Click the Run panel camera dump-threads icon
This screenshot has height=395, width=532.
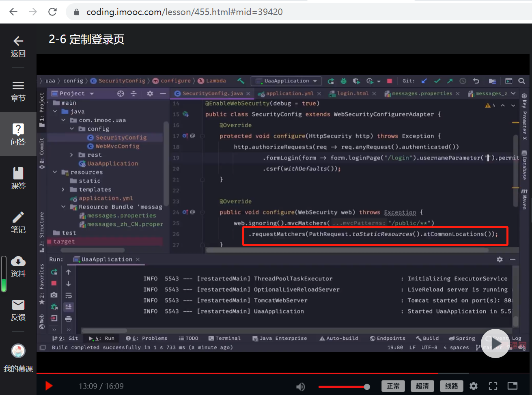point(54,295)
